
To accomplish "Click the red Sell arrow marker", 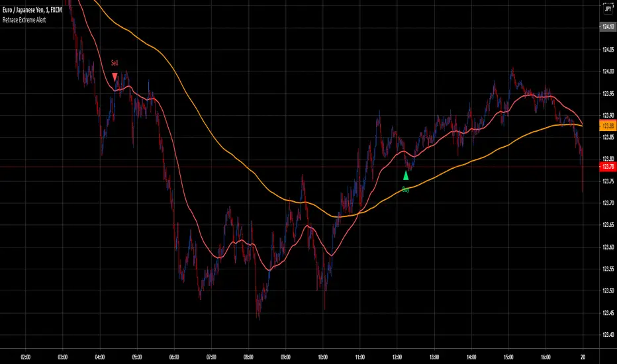I will tap(115, 77).
